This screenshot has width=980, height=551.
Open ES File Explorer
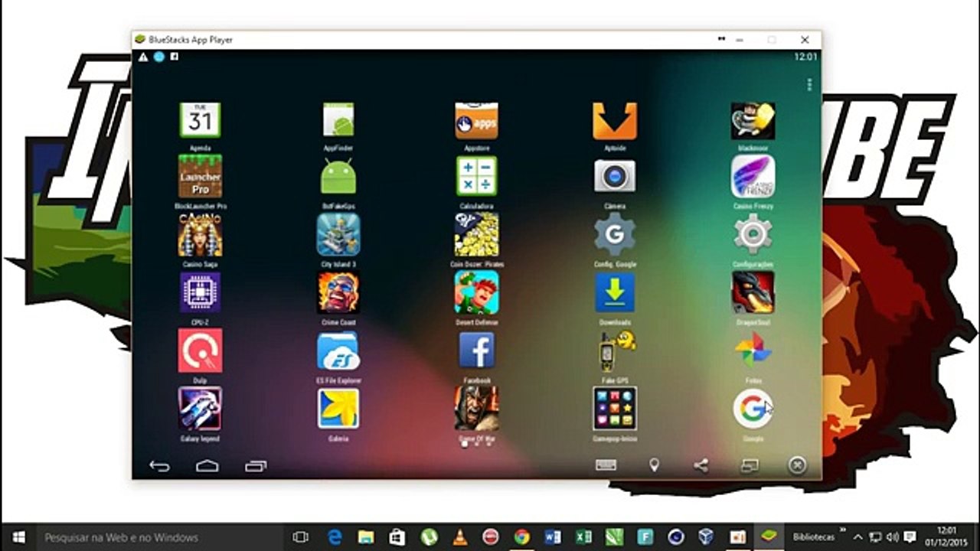(338, 350)
